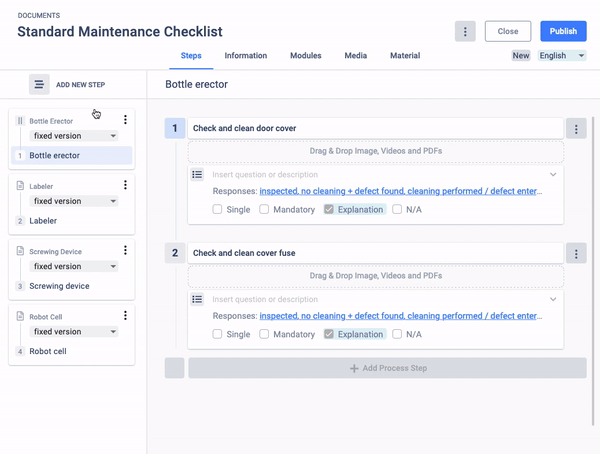Open three-dot menu for Bottle Erector card
Screen dimensions: 600x454
125,120
